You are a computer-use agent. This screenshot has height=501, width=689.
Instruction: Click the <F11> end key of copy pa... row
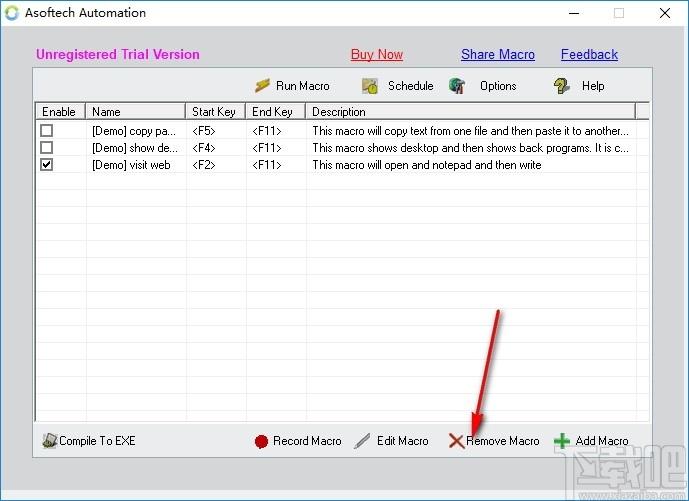pyautogui.click(x=267, y=131)
